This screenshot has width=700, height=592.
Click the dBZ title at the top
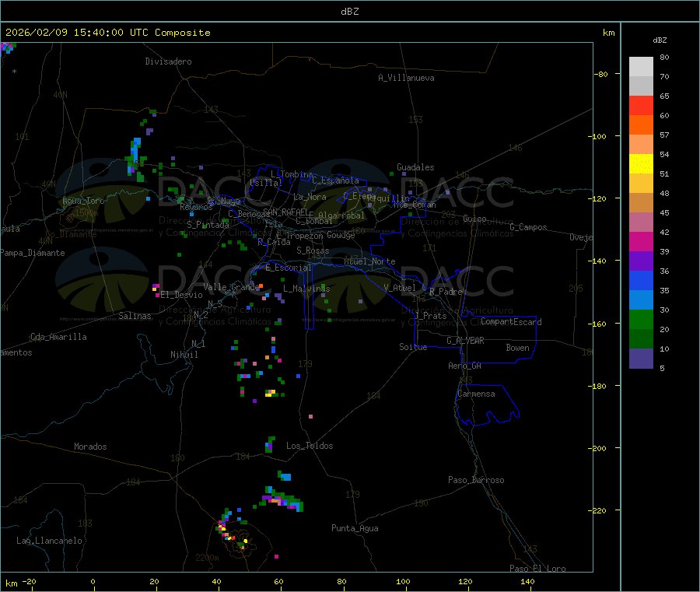[x=350, y=12]
